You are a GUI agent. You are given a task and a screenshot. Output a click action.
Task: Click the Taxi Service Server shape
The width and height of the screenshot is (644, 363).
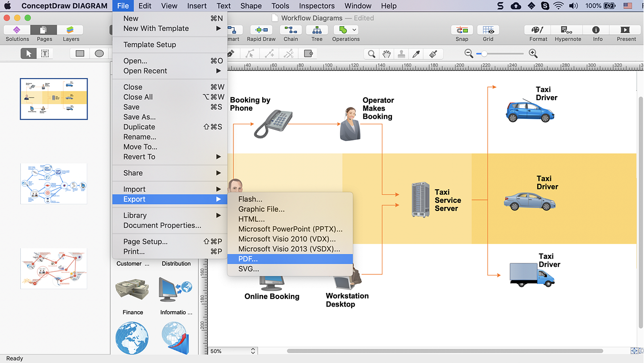coord(420,200)
